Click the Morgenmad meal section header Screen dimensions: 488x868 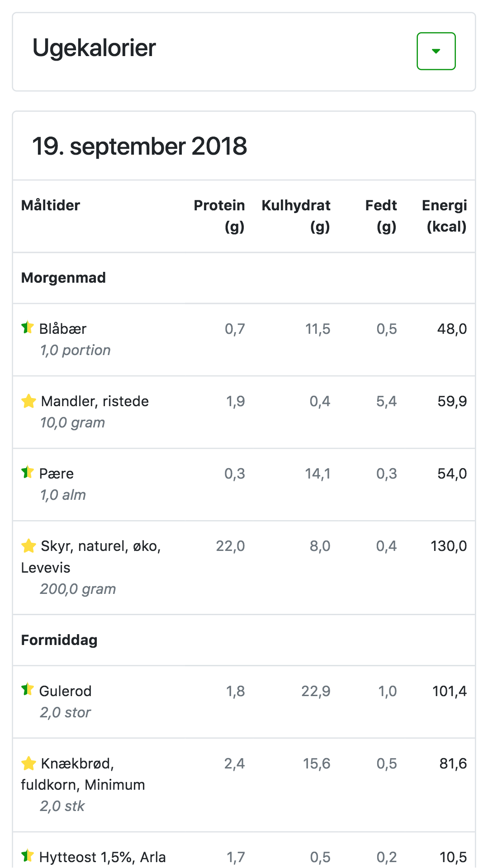tap(63, 278)
